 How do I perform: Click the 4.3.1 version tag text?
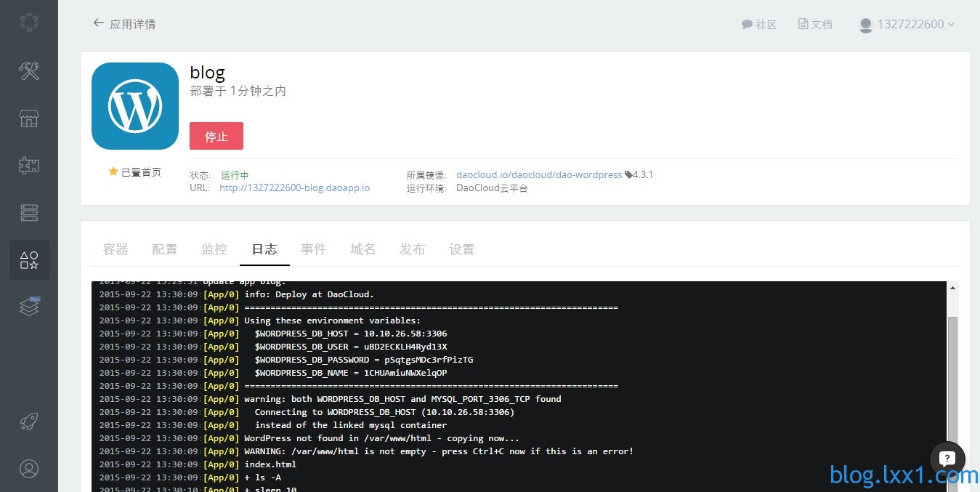644,175
